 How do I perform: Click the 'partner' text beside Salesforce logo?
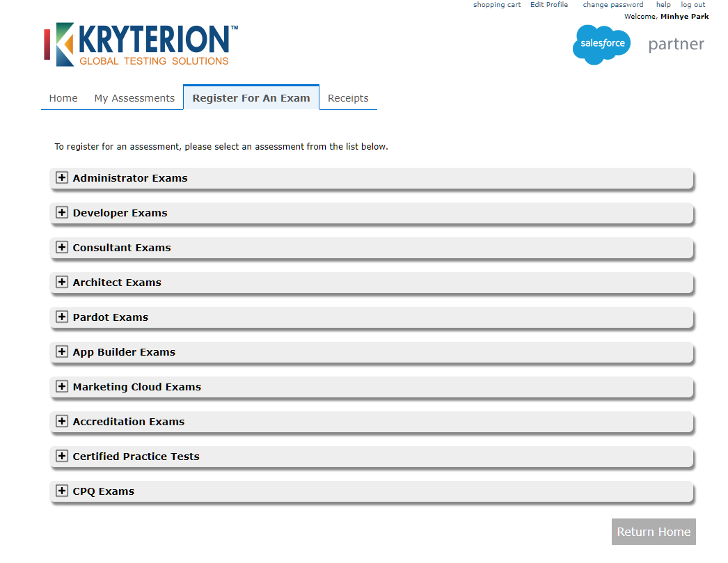point(676,45)
